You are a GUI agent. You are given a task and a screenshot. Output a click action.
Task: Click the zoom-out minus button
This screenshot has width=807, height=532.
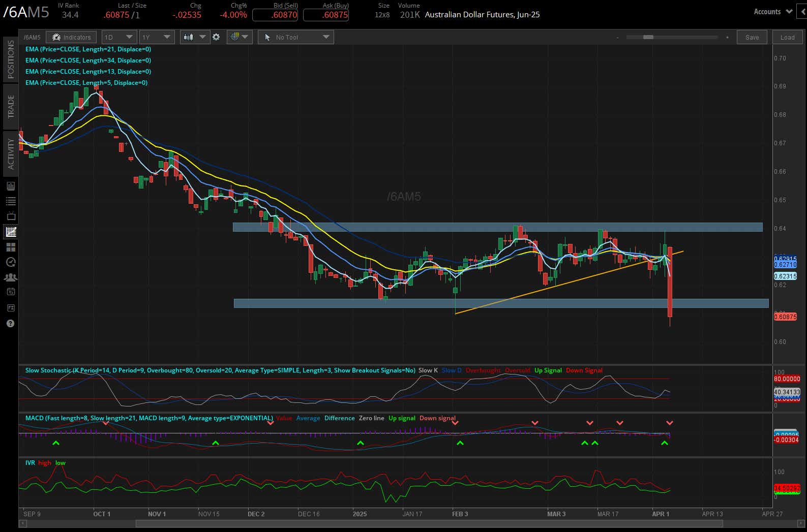pyautogui.click(x=618, y=37)
